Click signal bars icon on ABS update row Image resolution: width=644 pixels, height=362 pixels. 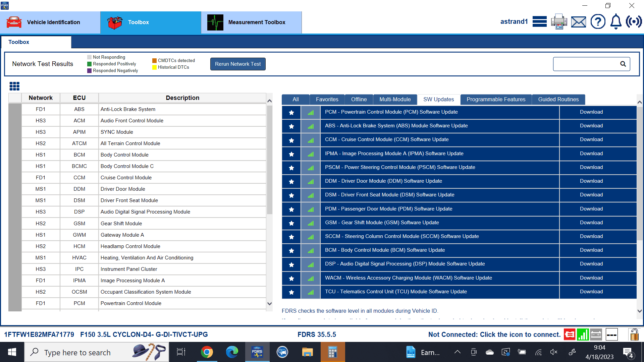(x=311, y=126)
